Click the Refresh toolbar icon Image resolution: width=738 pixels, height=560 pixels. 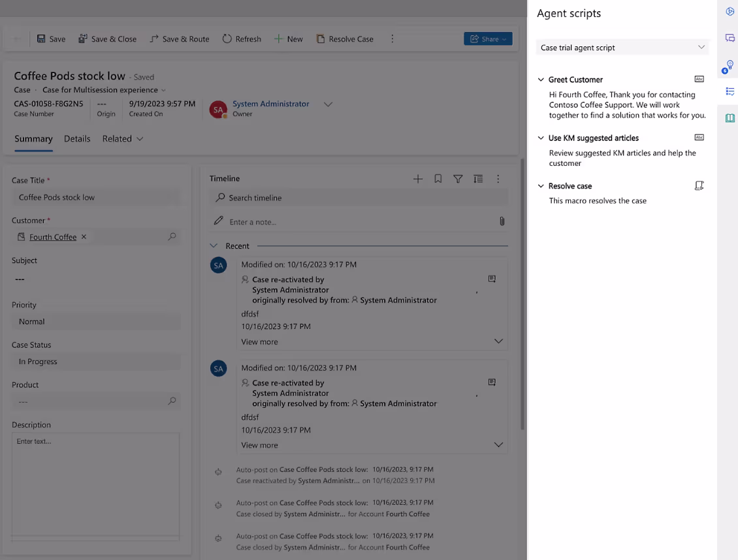pos(227,39)
